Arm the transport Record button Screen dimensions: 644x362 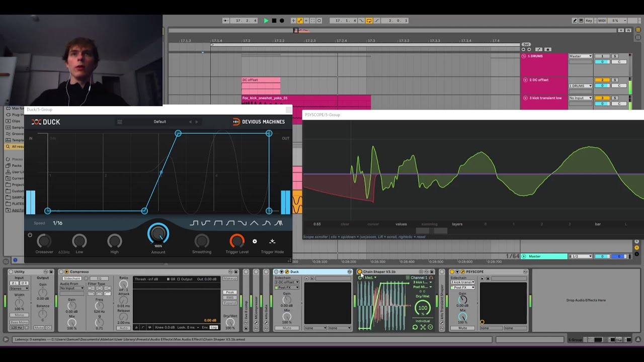click(x=281, y=21)
